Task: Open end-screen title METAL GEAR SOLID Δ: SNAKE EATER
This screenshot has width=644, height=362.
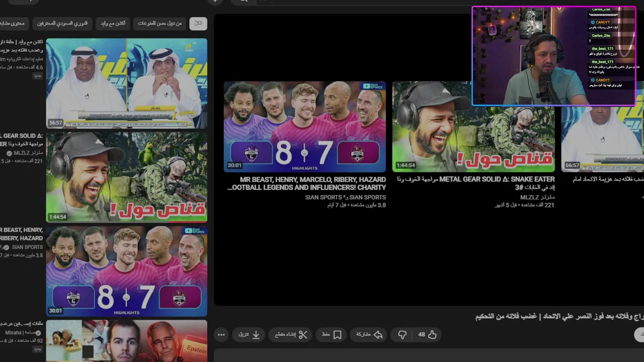Action: (x=475, y=184)
